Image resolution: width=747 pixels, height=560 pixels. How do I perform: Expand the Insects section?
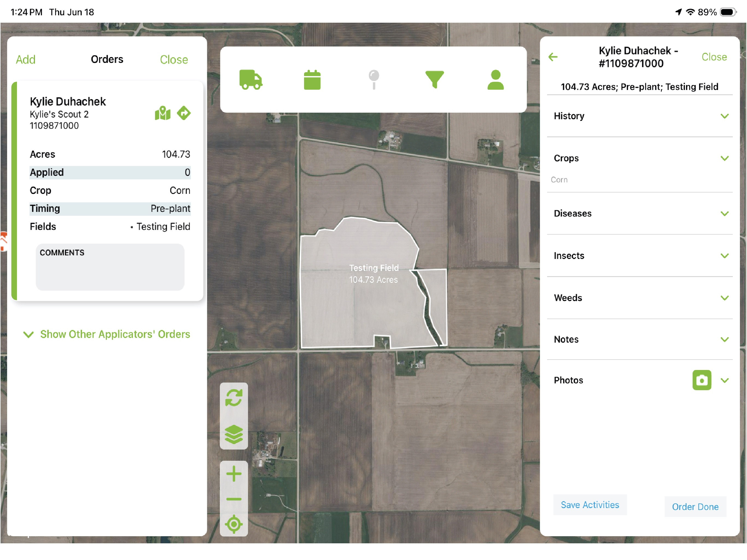tap(640, 256)
